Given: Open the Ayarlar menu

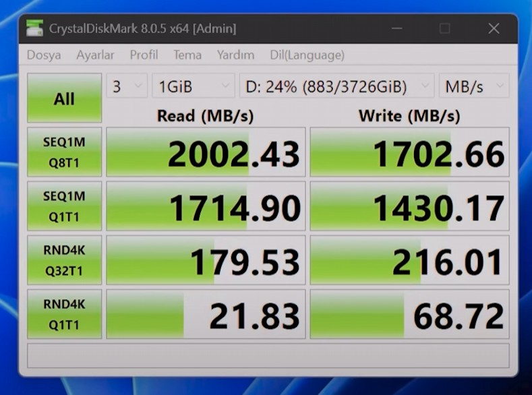Looking at the screenshot, I should point(95,55).
